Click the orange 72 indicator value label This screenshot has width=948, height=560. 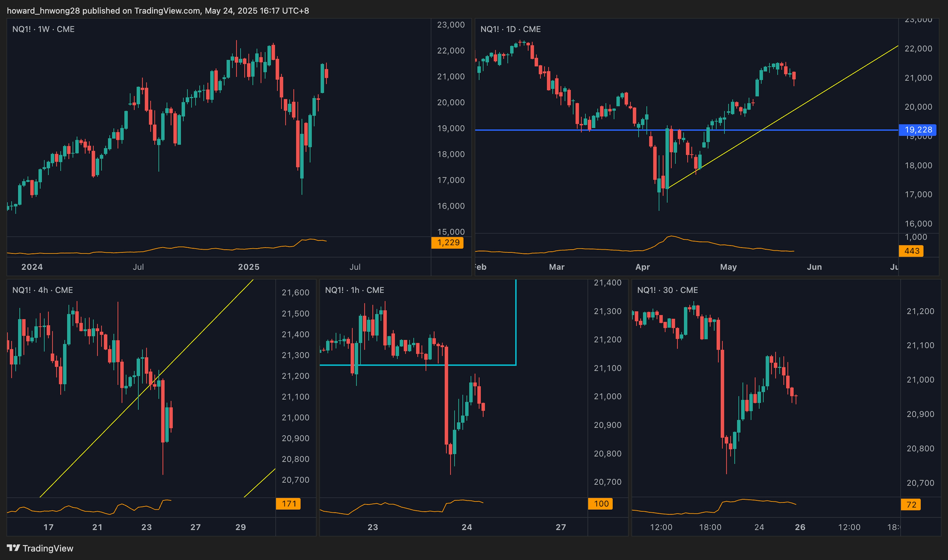click(x=911, y=504)
